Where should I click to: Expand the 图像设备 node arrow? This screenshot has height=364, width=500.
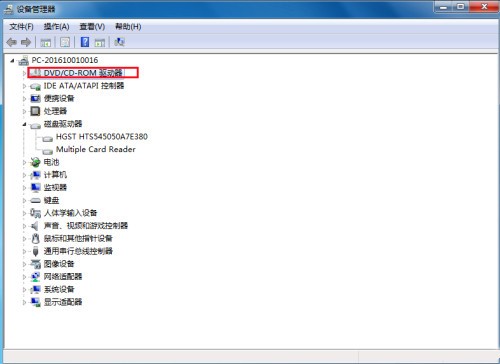point(24,264)
